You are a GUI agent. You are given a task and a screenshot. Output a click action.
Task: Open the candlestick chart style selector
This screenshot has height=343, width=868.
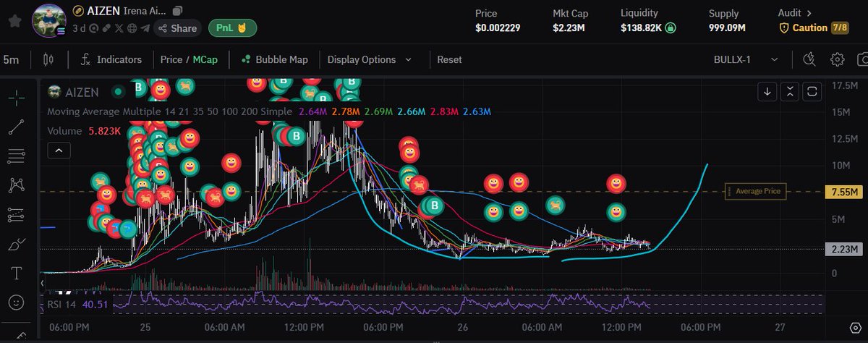coord(49,59)
